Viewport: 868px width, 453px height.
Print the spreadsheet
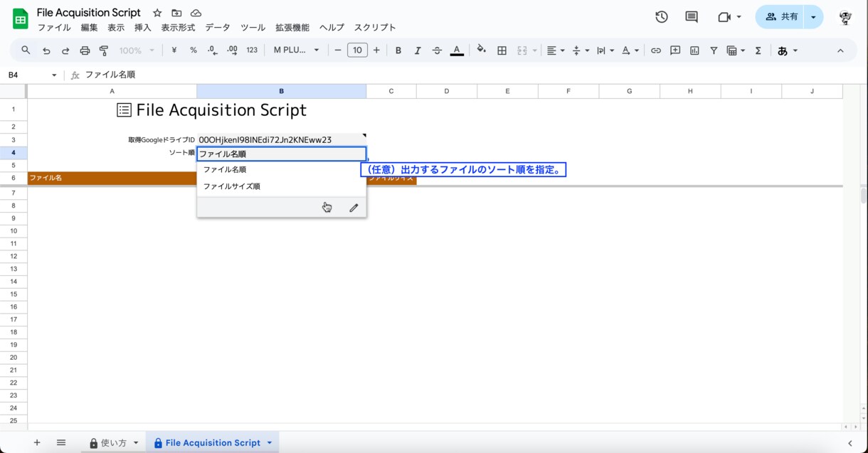pos(85,50)
